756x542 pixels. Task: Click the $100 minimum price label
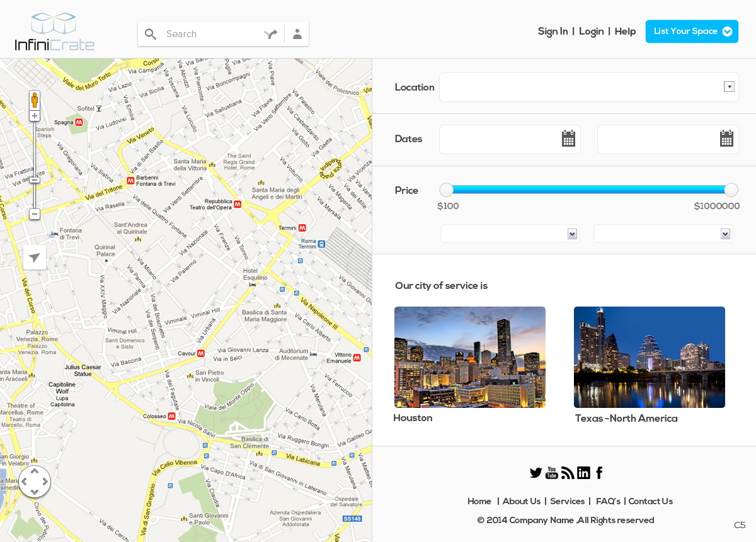click(448, 206)
